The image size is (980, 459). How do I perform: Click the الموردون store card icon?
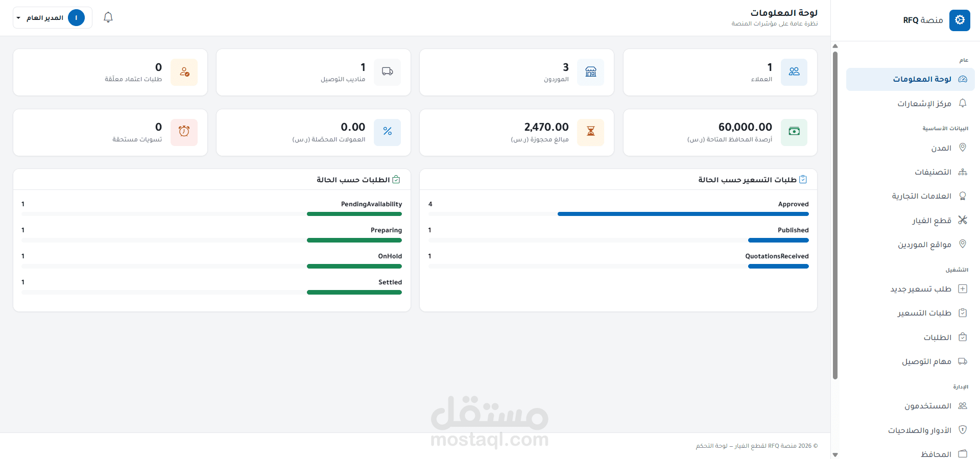pos(590,72)
